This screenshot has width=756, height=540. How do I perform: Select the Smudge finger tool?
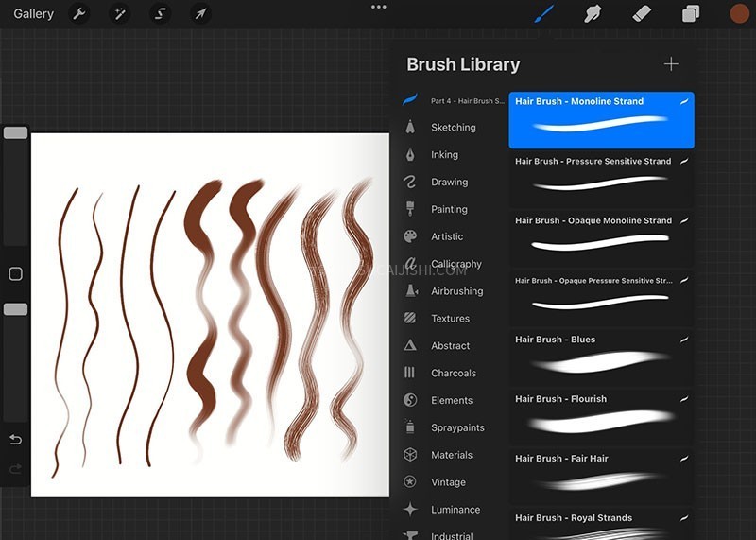593,13
